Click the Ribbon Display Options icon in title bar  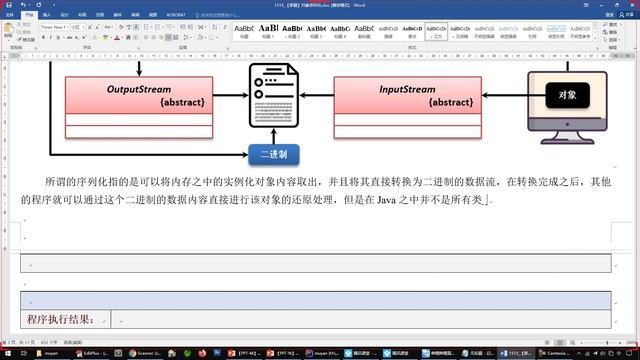[586, 5]
